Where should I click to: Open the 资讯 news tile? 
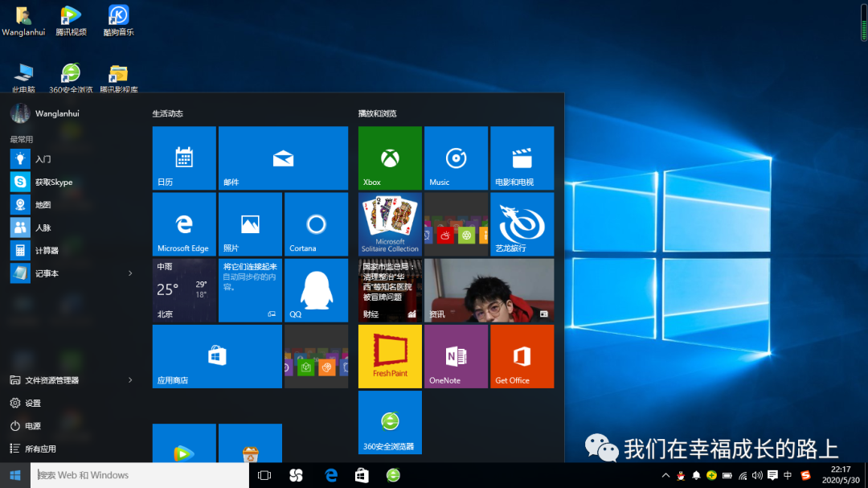pos(489,290)
